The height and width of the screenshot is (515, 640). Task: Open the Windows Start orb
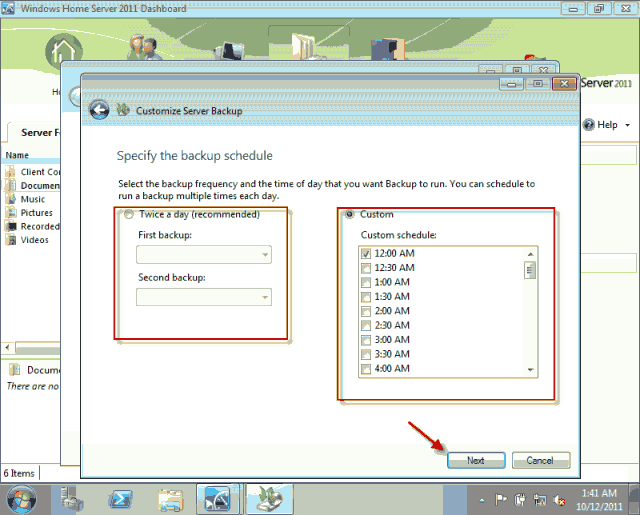point(22,499)
